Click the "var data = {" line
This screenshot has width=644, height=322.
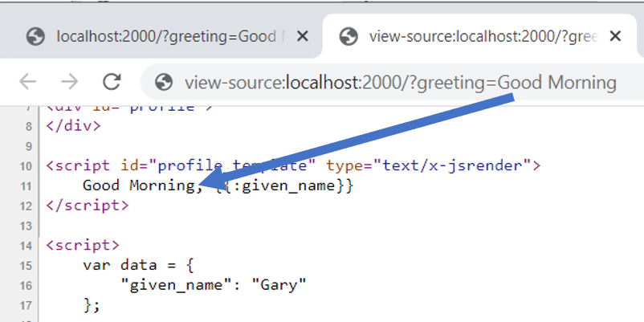coord(138,265)
